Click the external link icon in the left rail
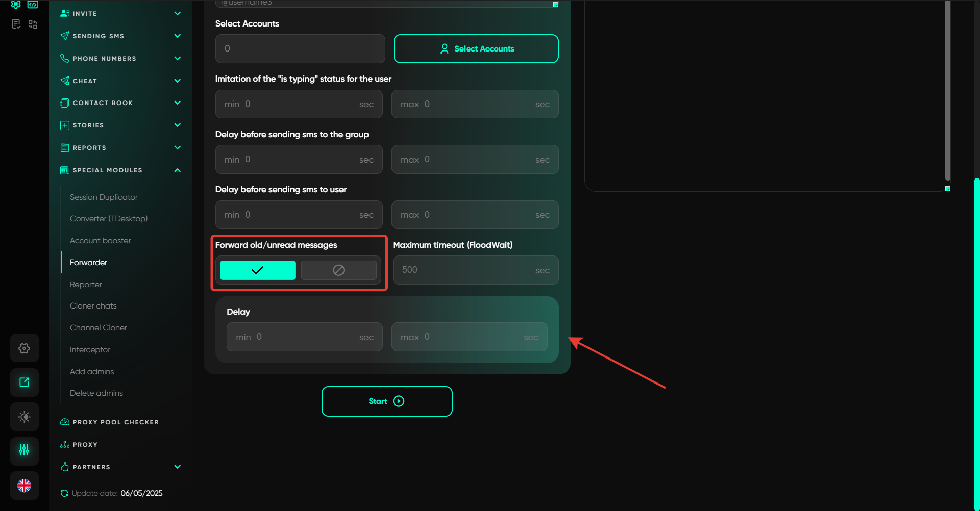Image resolution: width=980 pixels, height=511 pixels. (24, 382)
